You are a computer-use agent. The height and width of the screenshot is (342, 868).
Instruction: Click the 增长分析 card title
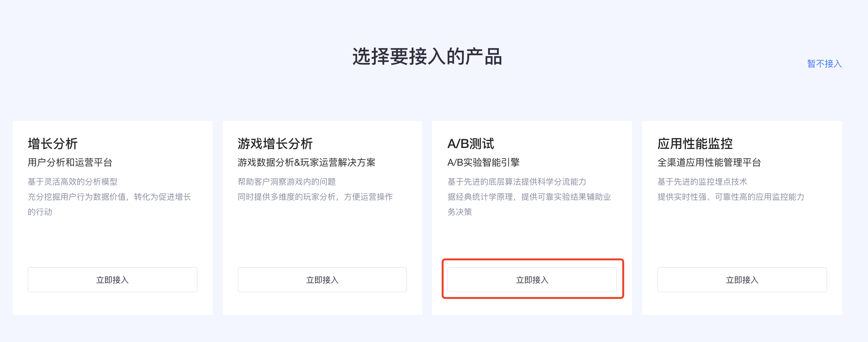[53, 144]
